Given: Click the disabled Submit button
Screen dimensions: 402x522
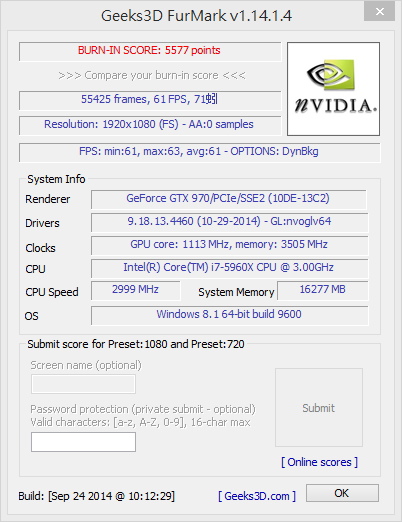Looking at the screenshot, I should point(319,407).
